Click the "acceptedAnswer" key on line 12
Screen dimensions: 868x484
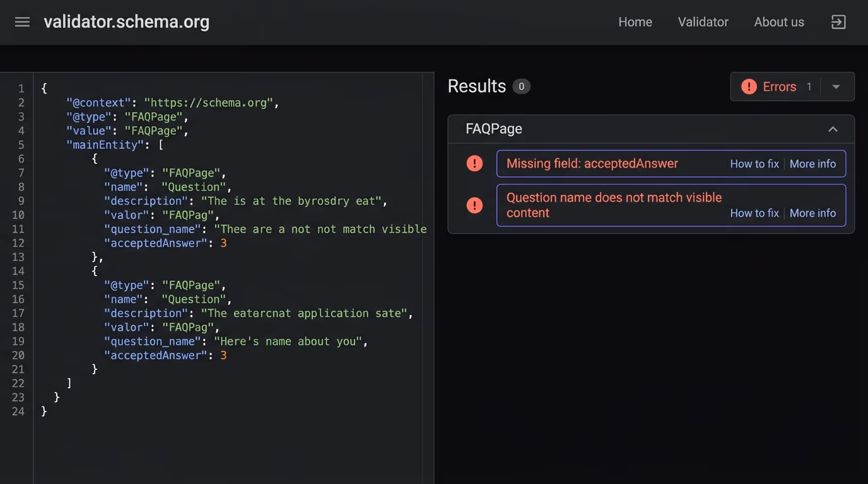coord(156,243)
